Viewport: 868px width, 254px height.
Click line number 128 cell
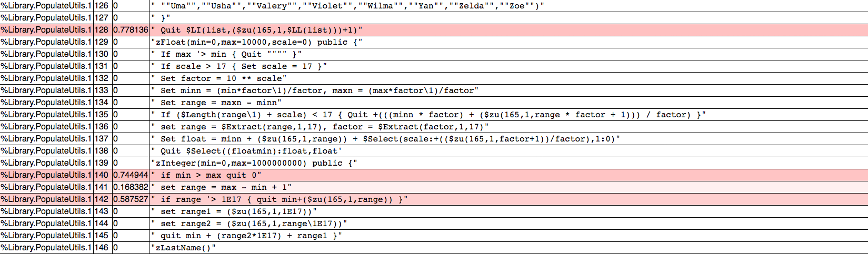click(x=102, y=30)
